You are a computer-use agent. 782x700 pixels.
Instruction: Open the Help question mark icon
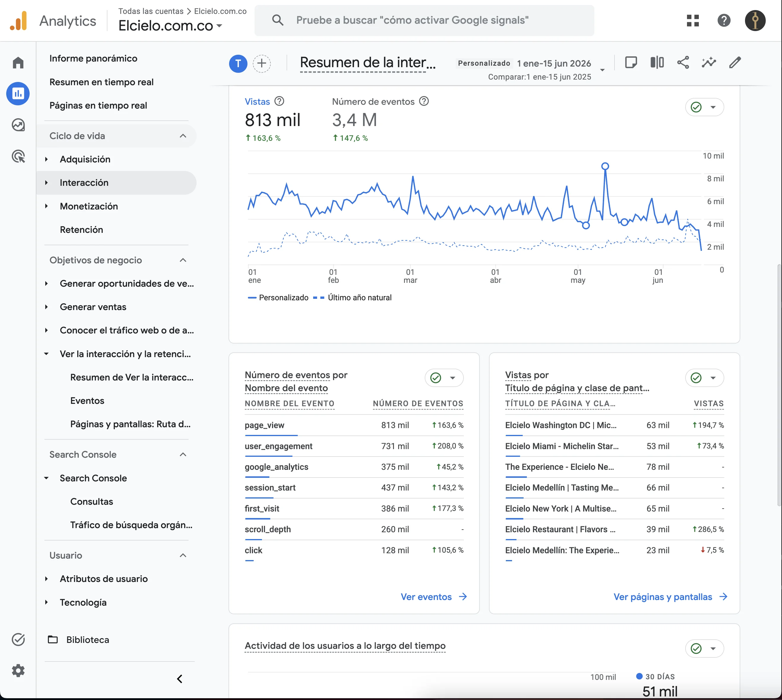coord(724,20)
